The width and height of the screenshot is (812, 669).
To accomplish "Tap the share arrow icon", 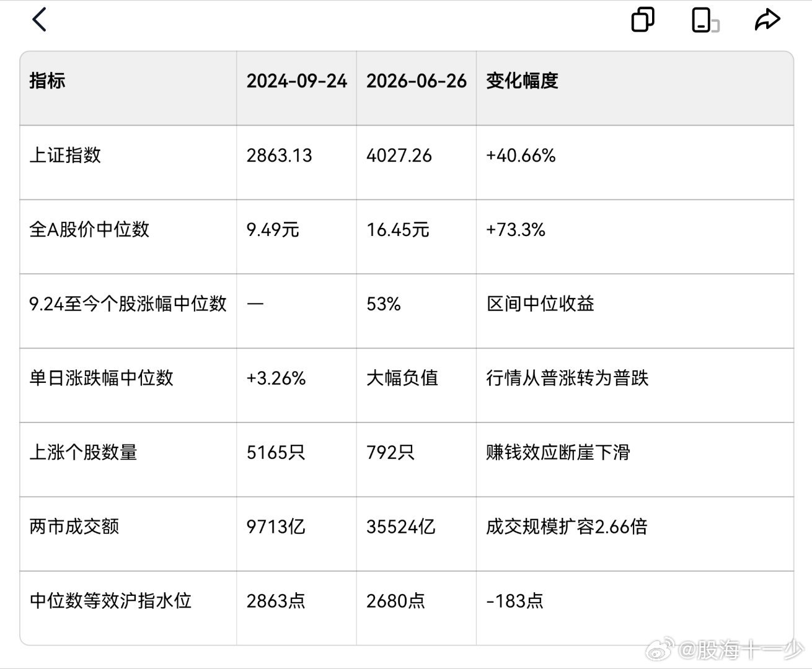I will click(767, 19).
